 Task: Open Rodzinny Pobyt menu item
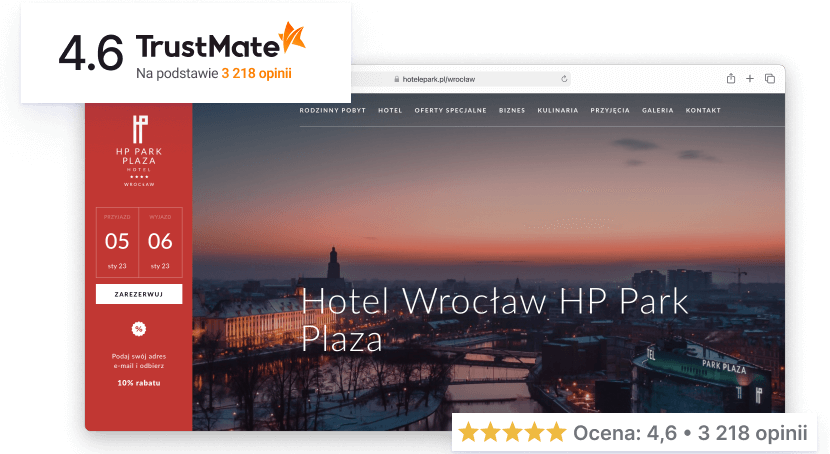point(332,111)
